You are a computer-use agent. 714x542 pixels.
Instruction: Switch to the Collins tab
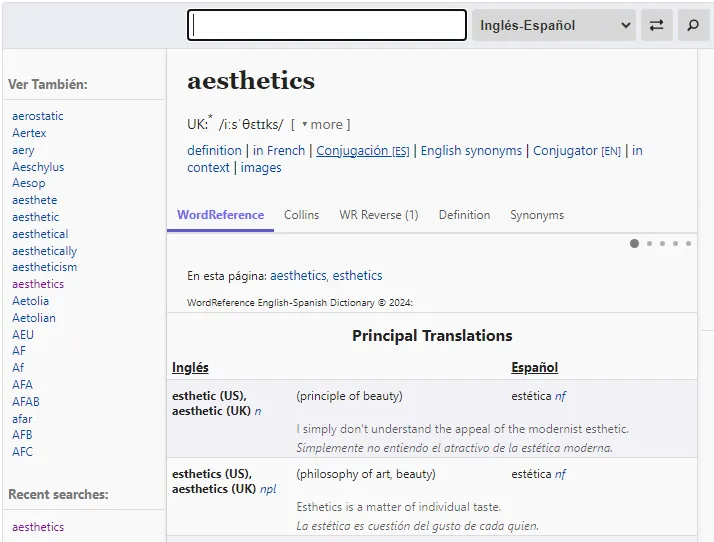[301, 215]
